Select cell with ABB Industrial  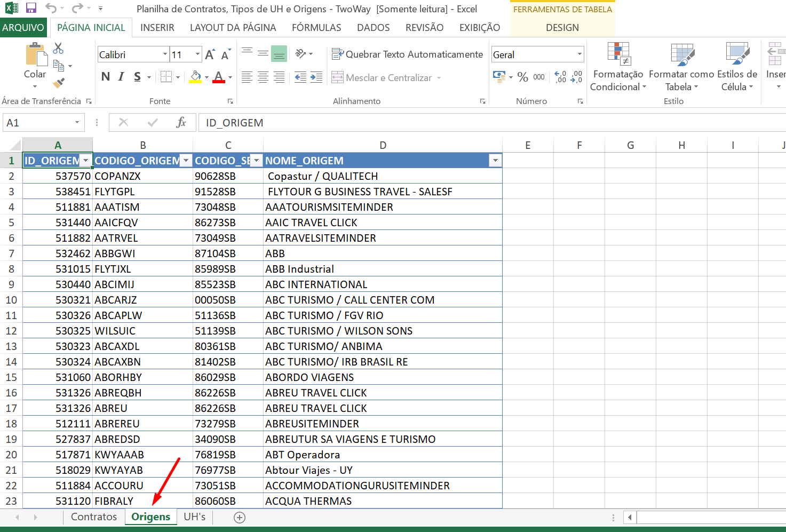pos(383,269)
